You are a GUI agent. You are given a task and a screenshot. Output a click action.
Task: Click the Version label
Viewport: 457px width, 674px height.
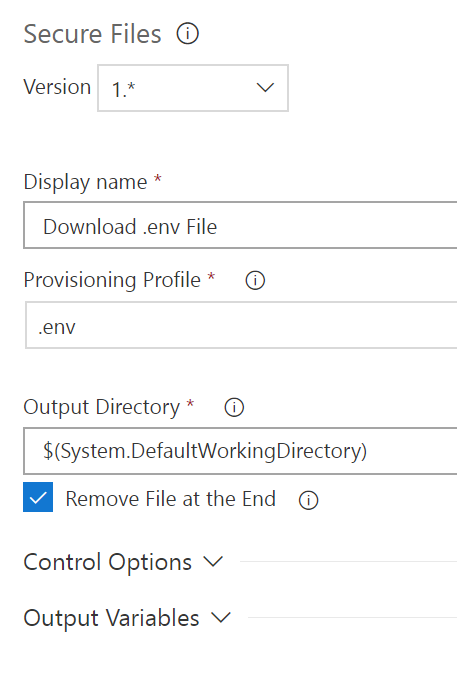tap(57, 87)
